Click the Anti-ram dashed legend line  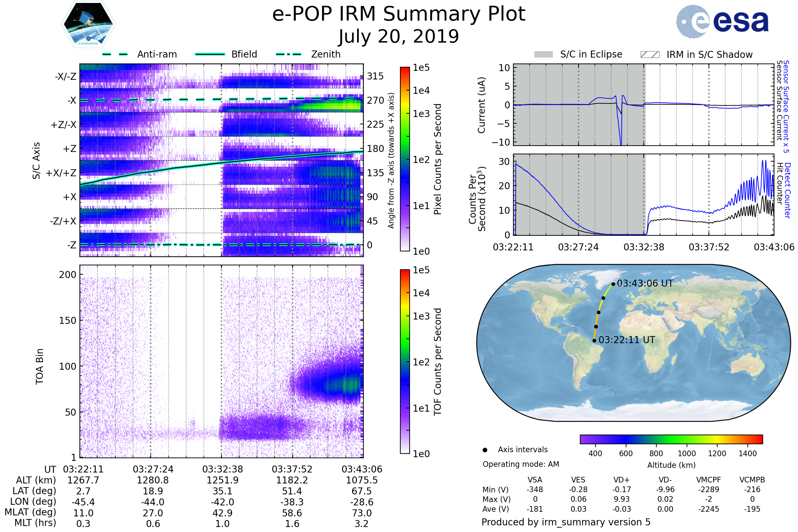(115, 54)
